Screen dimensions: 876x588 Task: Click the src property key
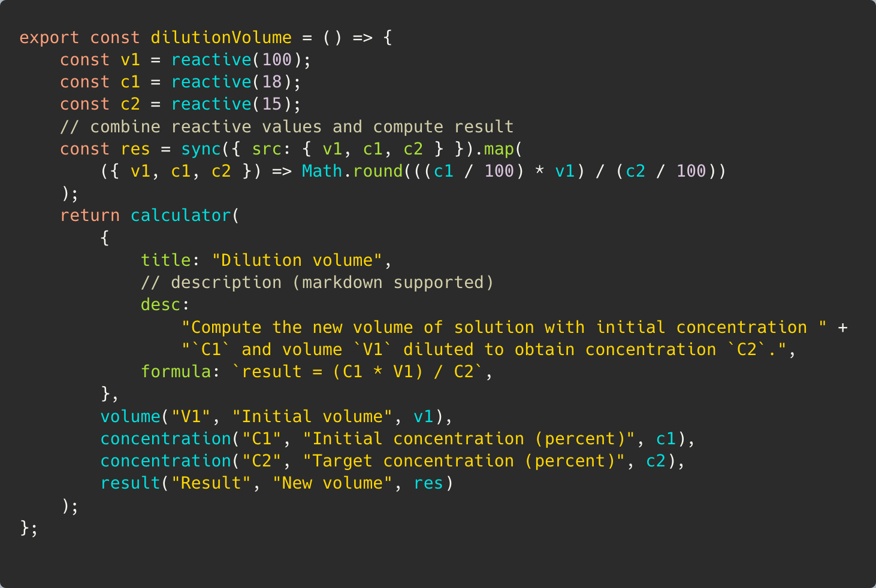267,149
